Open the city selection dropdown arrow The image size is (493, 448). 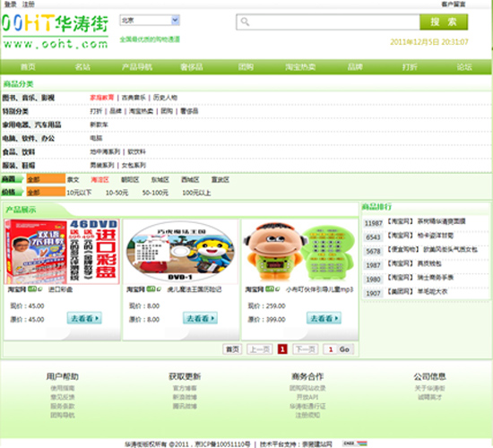click(x=175, y=21)
